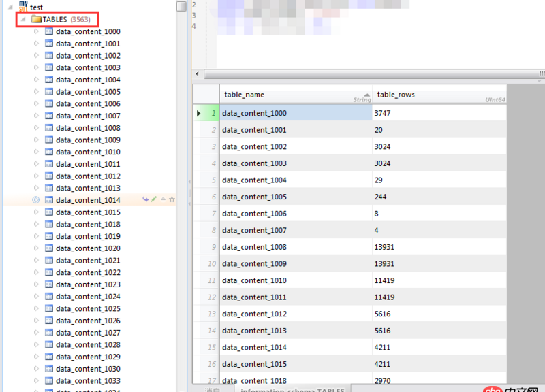Click the table icon of data_content_1012 in tree
This screenshot has height=392, width=545.
(49, 176)
